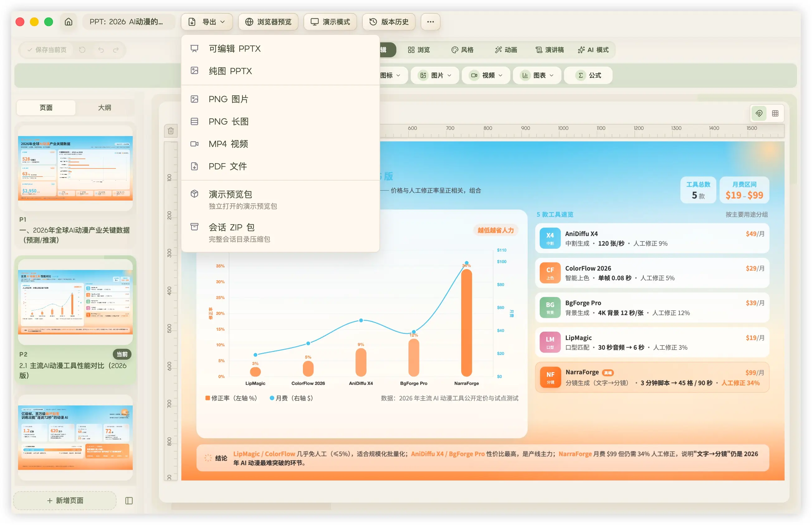Click the NF NarraForge badge icon
The width and height of the screenshot is (812, 525).
[551, 377]
